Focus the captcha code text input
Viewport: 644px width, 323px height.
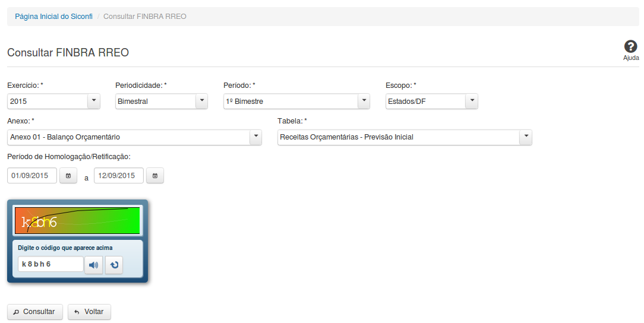(50, 264)
